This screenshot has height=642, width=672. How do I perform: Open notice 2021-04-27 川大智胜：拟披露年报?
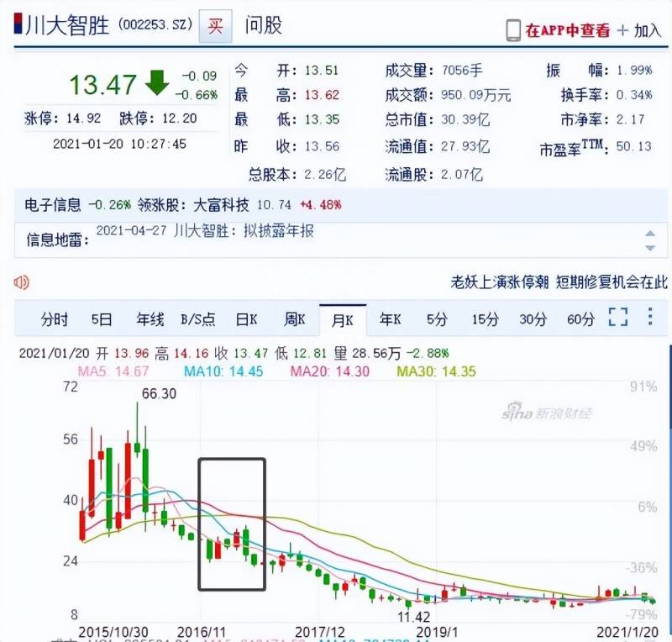[x=205, y=231]
